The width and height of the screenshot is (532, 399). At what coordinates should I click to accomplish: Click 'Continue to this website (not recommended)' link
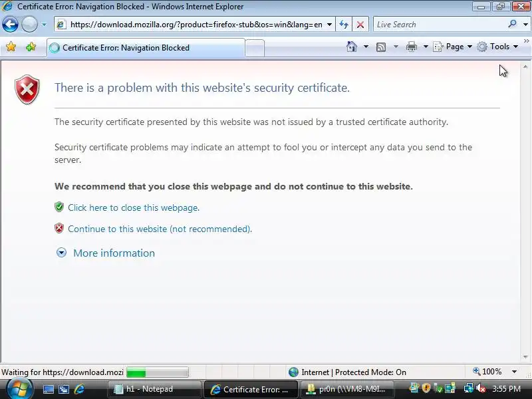[x=160, y=229]
